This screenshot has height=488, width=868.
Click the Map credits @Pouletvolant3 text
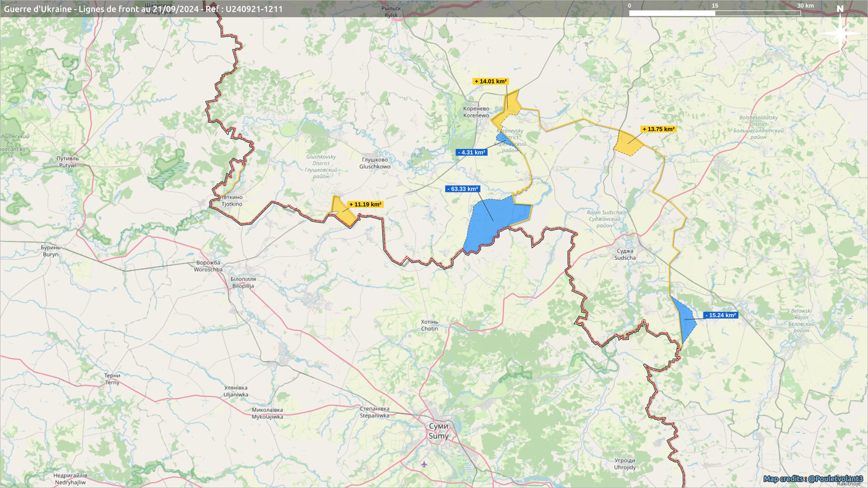pyautogui.click(x=813, y=479)
